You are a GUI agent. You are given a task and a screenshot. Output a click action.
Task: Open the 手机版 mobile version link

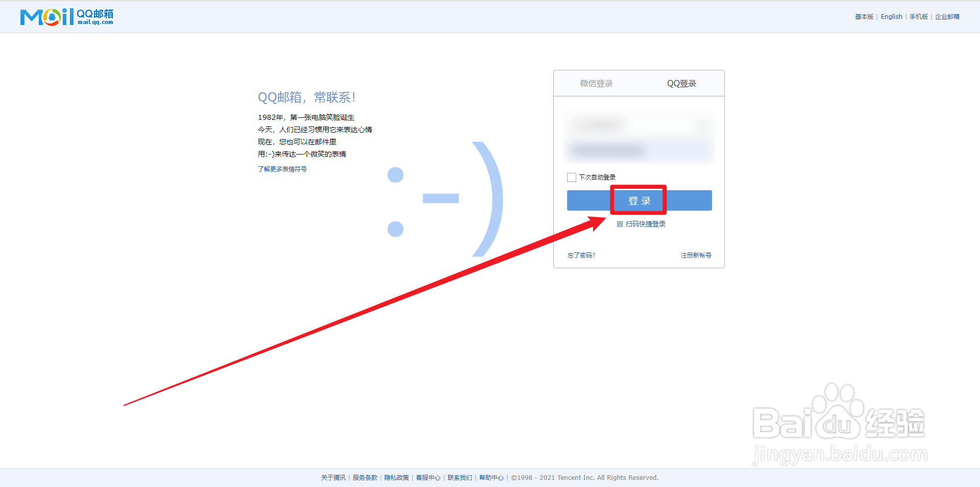[x=918, y=17]
